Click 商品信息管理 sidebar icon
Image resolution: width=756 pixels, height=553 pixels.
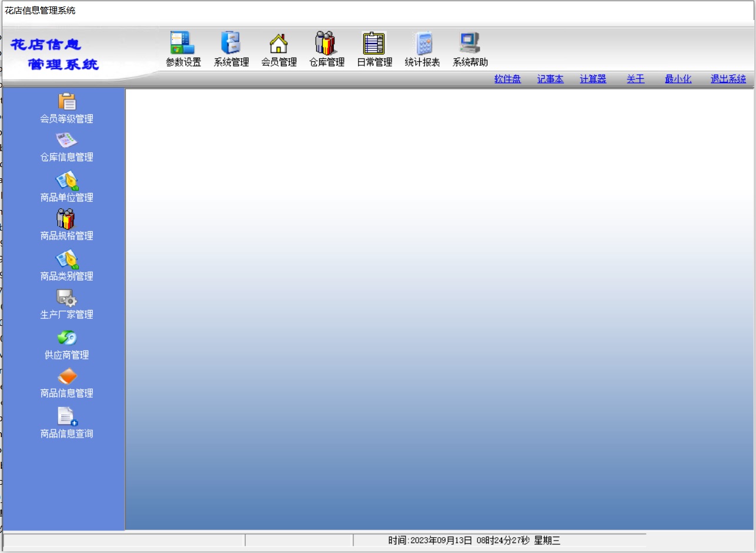[66, 377]
